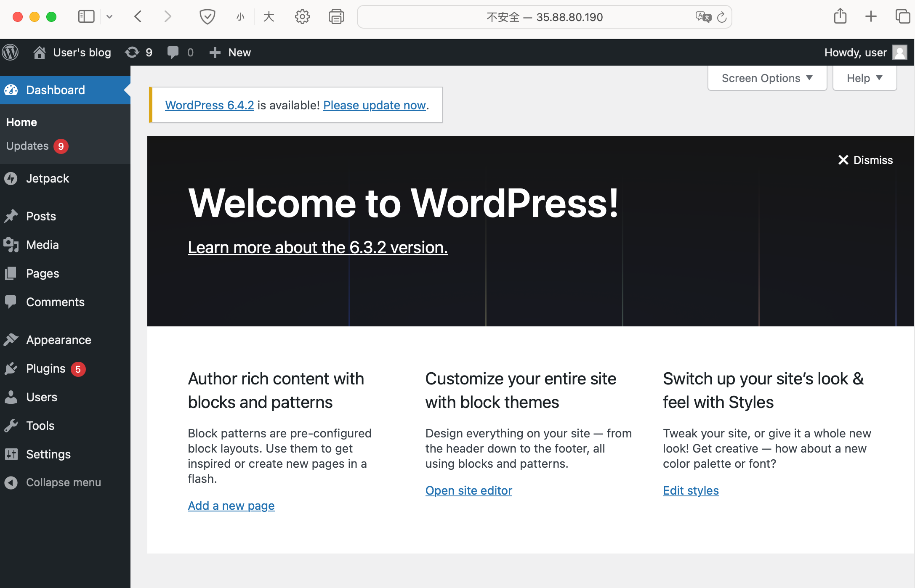Click Safari forward arrow
The image size is (915, 588).
tap(168, 17)
